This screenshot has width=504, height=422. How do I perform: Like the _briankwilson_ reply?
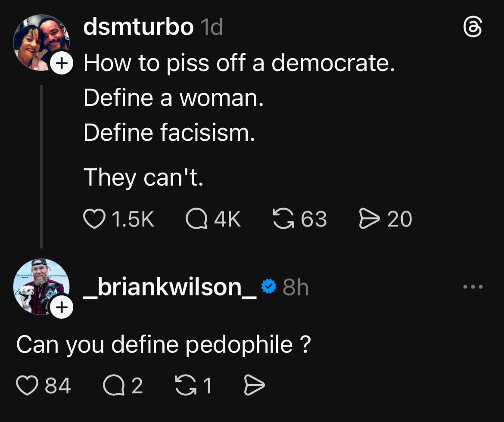(x=27, y=385)
